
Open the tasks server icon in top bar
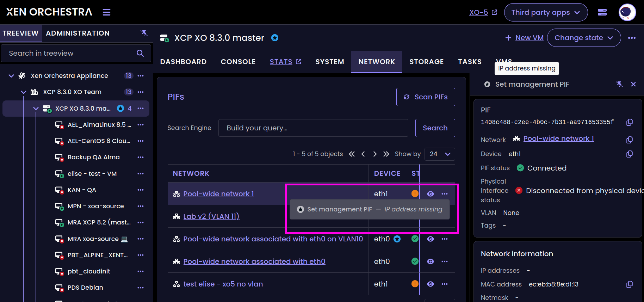pyautogui.click(x=602, y=12)
